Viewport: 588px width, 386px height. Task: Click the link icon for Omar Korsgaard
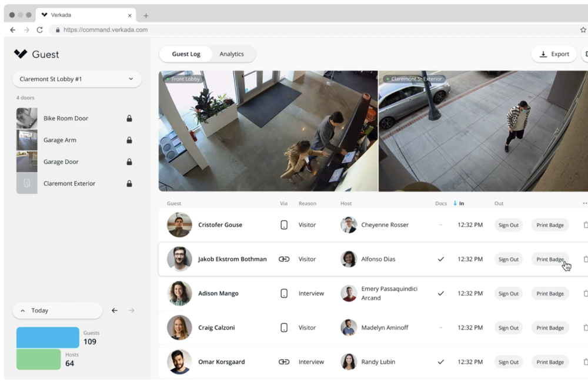pyautogui.click(x=284, y=362)
